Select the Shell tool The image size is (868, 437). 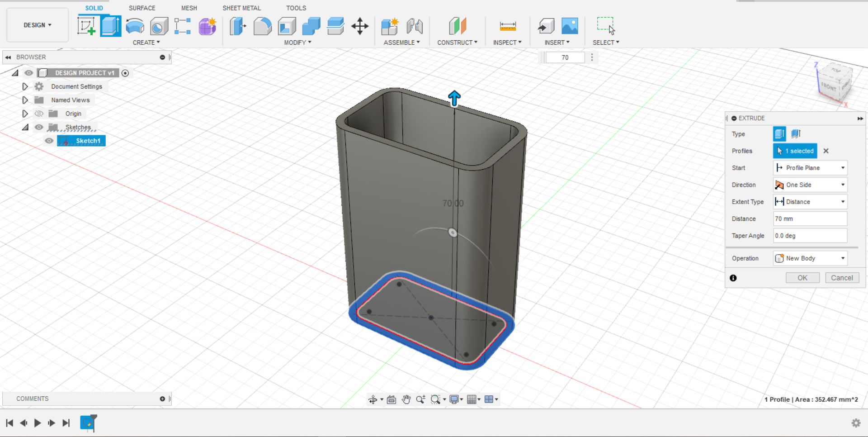(x=287, y=26)
